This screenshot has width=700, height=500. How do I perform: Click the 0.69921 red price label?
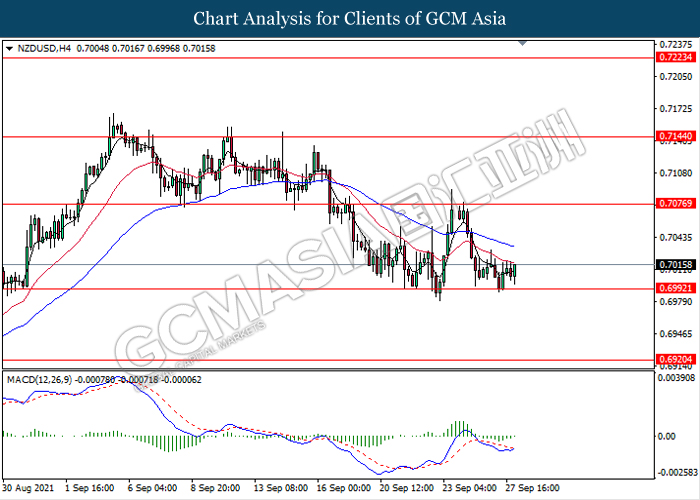676,288
